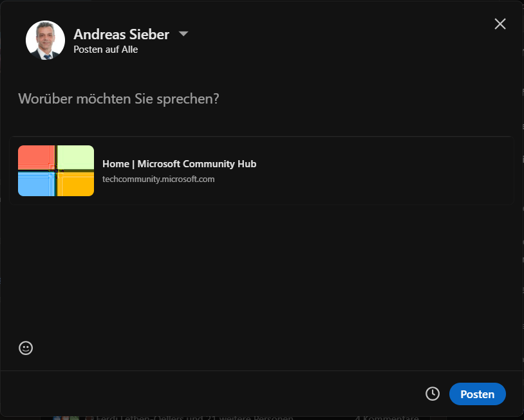Click the yellow square of the Microsoft logo
Viewport: 524px width, 420px height.
[x=75, y=184]
